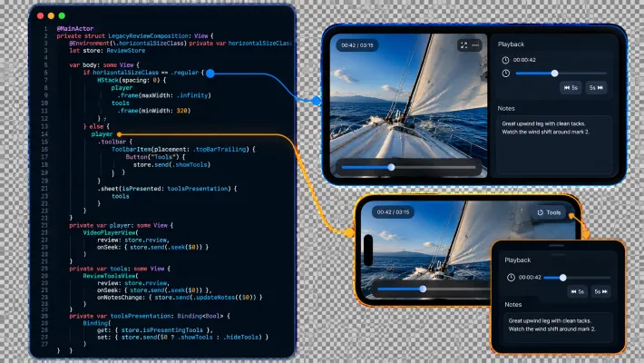Image resolution: width=644 pixels, height=363 pixels.
Task: Click the Notes heading in the phone sheet
Action: pos(513,305)
